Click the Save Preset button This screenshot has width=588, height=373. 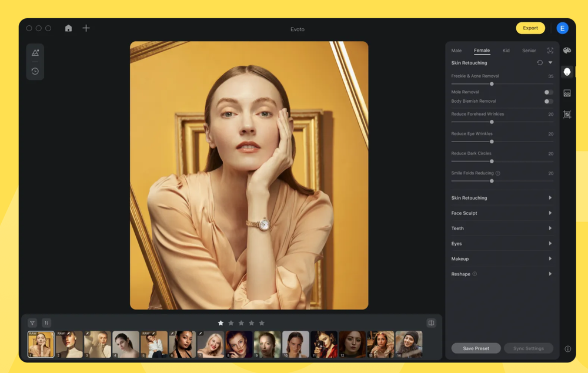tap(476, 348)
